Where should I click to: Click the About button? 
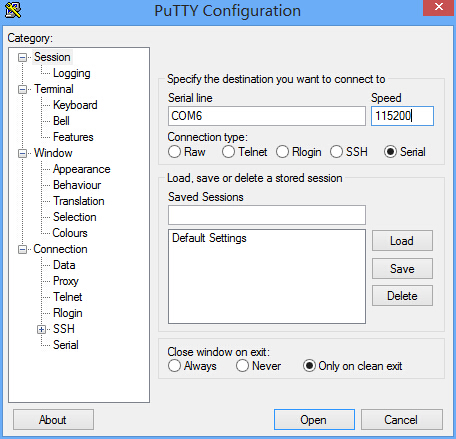pyautogui.click(x=53, y=420)
